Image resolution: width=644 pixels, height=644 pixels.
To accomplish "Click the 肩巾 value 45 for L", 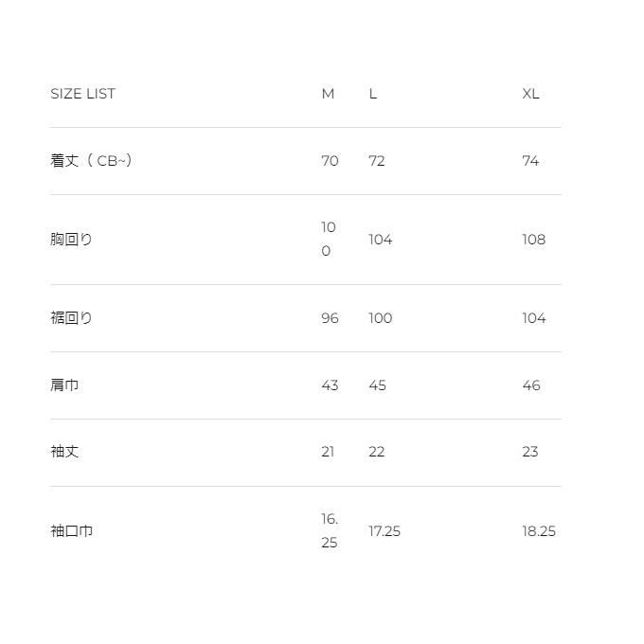I will point(377,385).
